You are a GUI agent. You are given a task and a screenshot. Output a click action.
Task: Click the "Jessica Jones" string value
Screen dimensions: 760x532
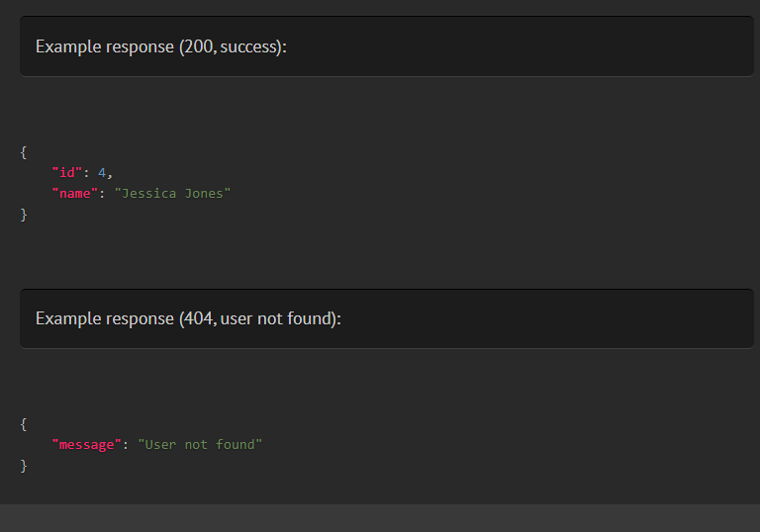[x=172, y=194]
